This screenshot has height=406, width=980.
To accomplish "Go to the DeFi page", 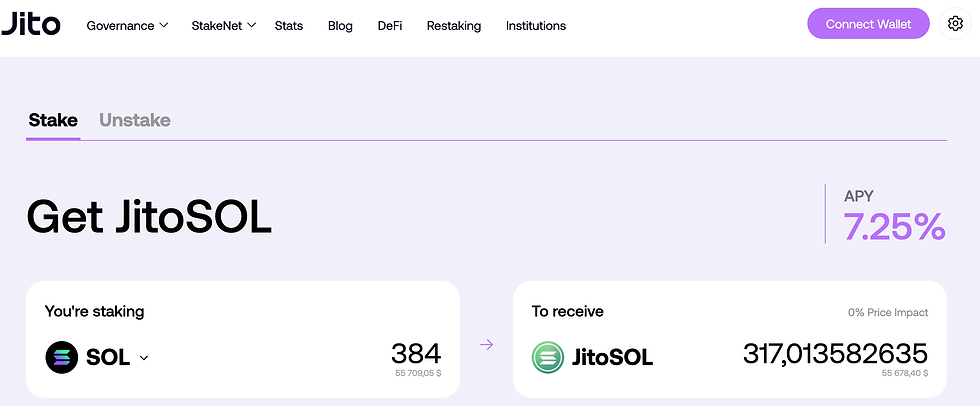I will coord(390,26).
